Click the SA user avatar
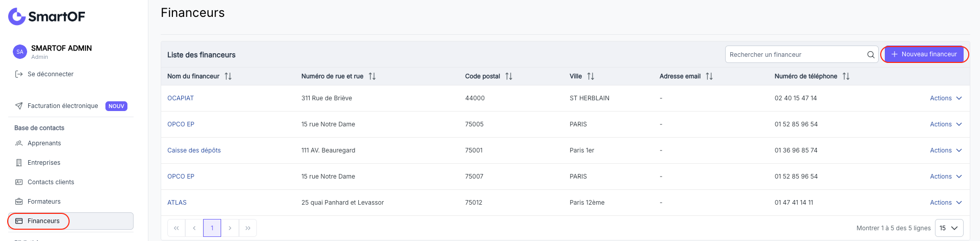This screenshot has width=980, height=241. [x=20, y=52]
